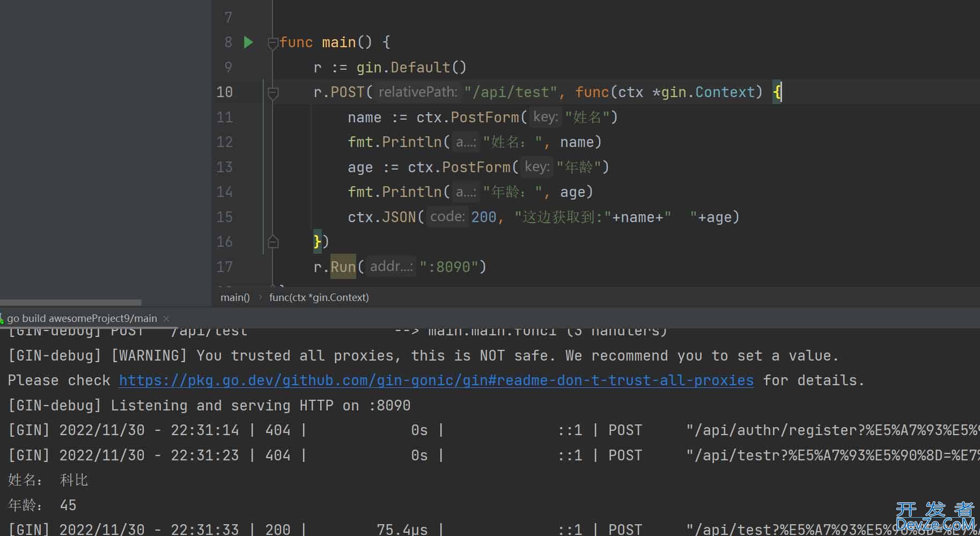The image size is (980, 536).
Task: Click the "这边获取到:" string literal
Action: click(563, 217)
